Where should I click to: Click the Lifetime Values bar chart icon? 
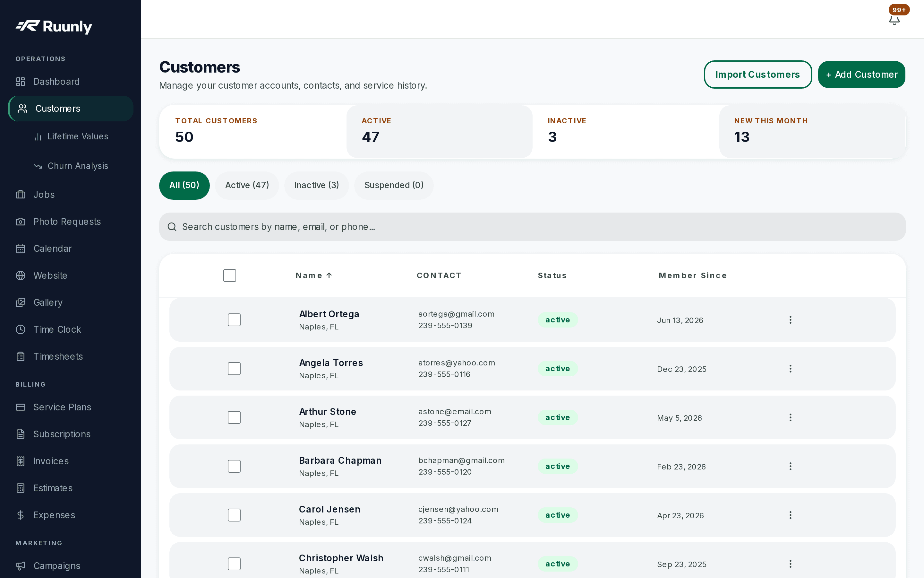point(38,136)
